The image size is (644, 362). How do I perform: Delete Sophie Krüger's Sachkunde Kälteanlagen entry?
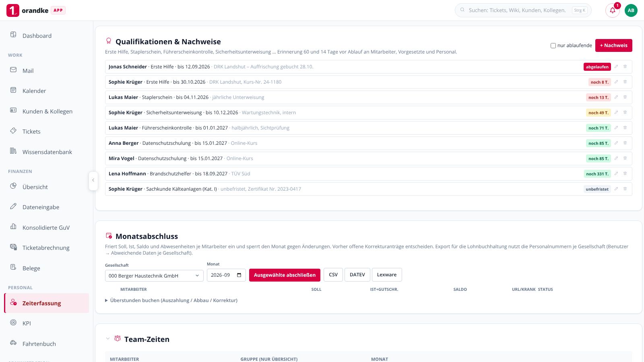(x=625, y=189)
